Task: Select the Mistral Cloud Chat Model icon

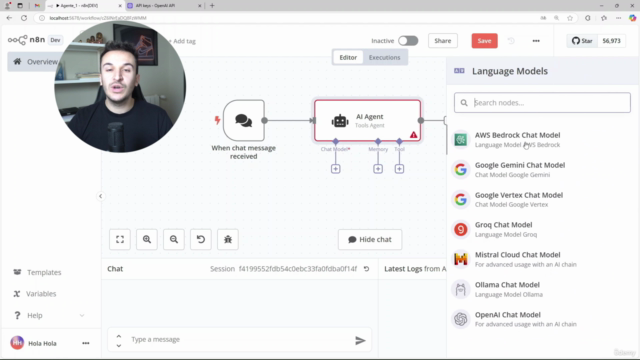Action: click(461, 259)
